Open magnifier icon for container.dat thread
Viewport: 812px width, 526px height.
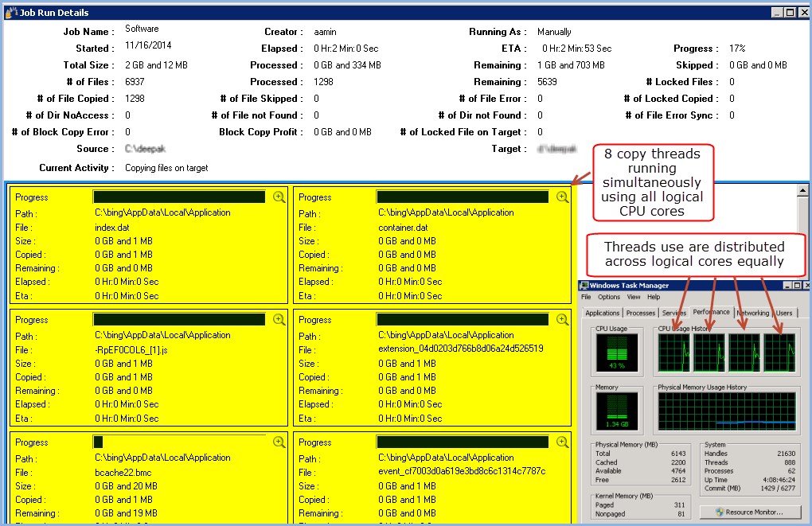coord(562,197)
